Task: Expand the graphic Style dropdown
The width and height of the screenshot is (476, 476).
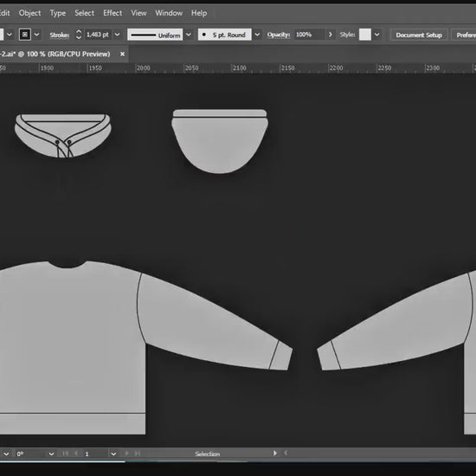Action: 376,35
